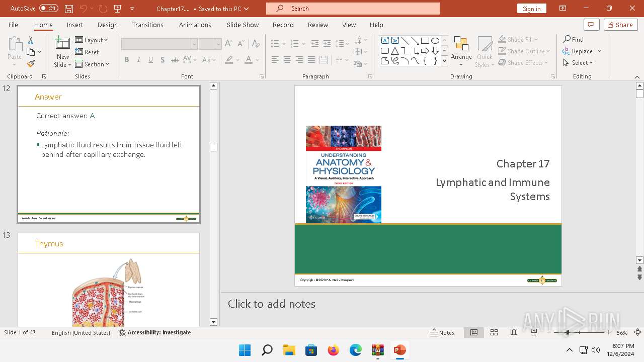Toggle Italic formatting
644x362 pixels.
point(139,60)
